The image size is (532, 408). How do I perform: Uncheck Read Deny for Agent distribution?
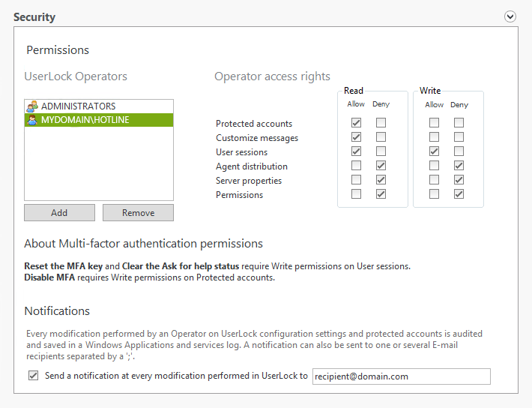pyautogui.click(x=381, y=166)
